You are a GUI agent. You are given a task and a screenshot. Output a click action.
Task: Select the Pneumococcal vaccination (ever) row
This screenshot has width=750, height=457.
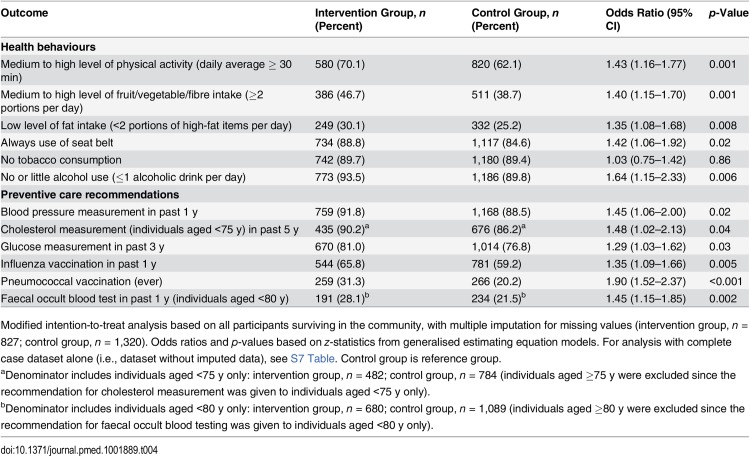[375, 281]
